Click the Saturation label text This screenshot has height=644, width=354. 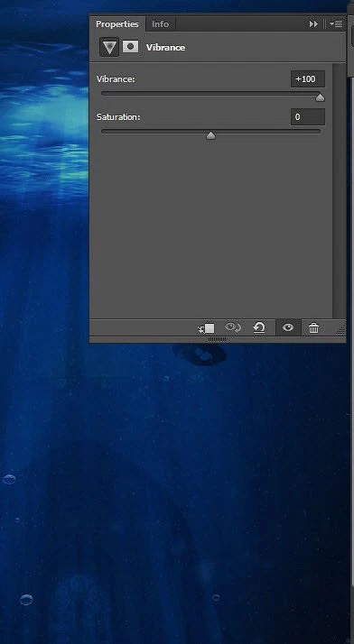[x=118, y=117]
